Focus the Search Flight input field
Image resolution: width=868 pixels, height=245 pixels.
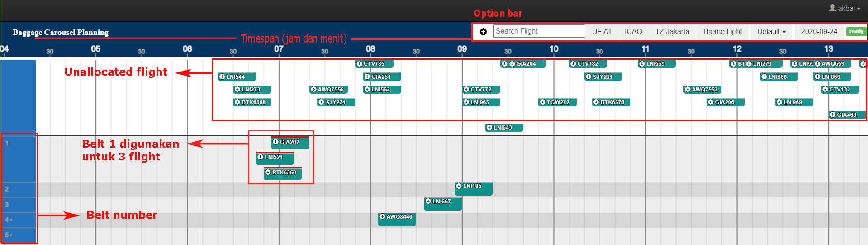539,31
